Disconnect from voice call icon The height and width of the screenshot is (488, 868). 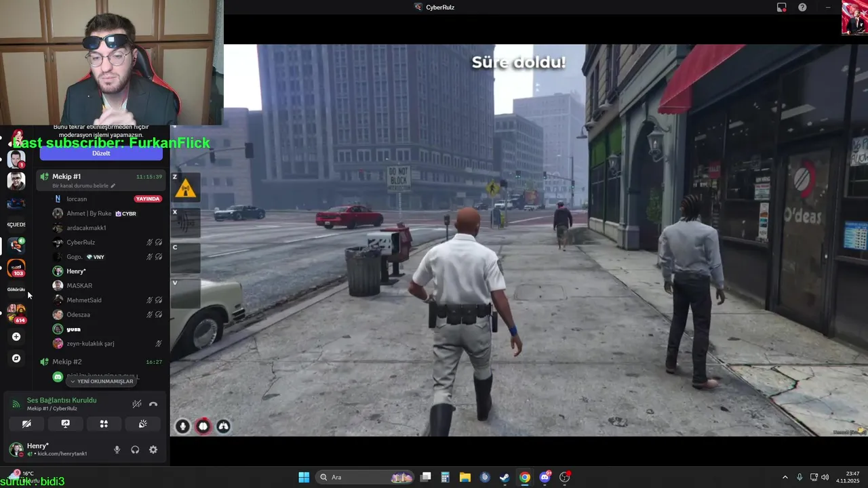153,404
